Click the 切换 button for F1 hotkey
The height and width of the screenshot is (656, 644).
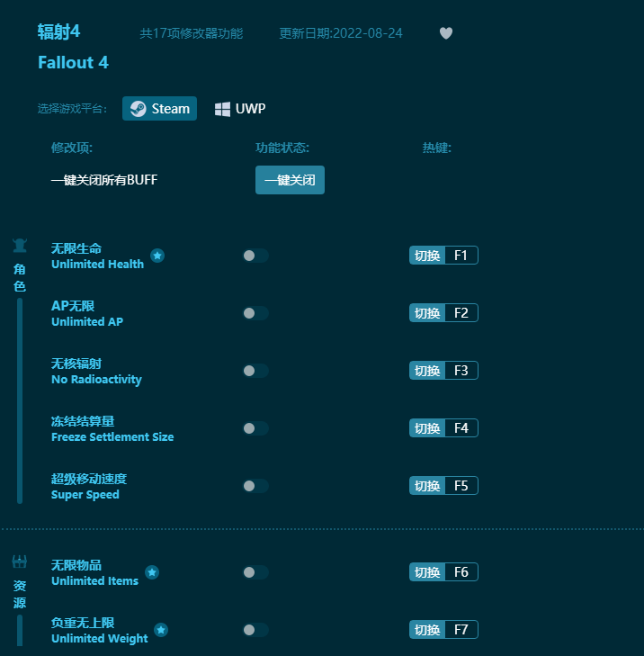click(427, 256)
